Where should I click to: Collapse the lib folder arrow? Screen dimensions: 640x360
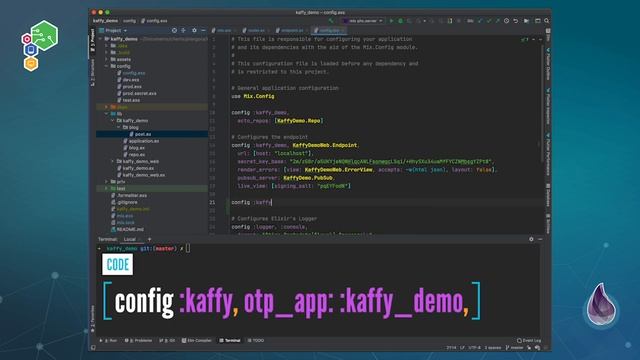(107, 114)
